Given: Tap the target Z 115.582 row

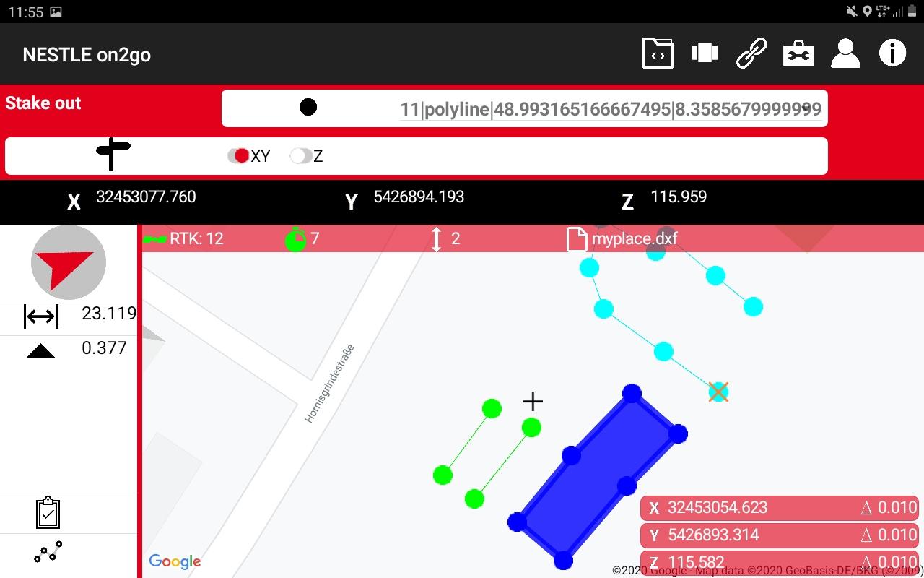Looking at the screenshot, I should (780, 563).
